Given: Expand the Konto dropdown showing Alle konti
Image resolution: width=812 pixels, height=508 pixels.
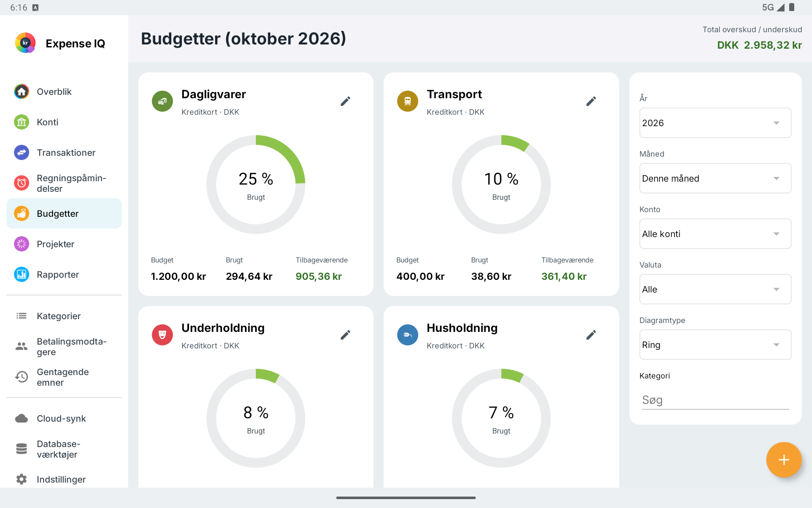Looking at the screenshot, I should [x=715, y=234].
